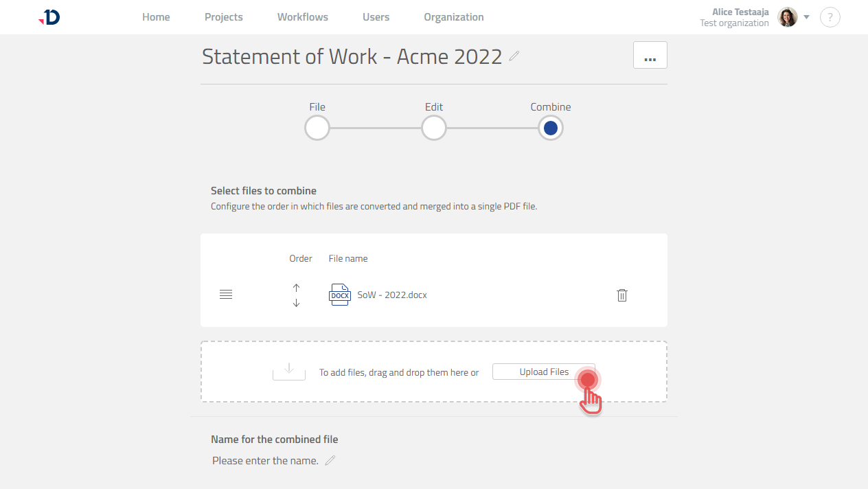Expand the user account dropdown arrow

tap(806, 17)
